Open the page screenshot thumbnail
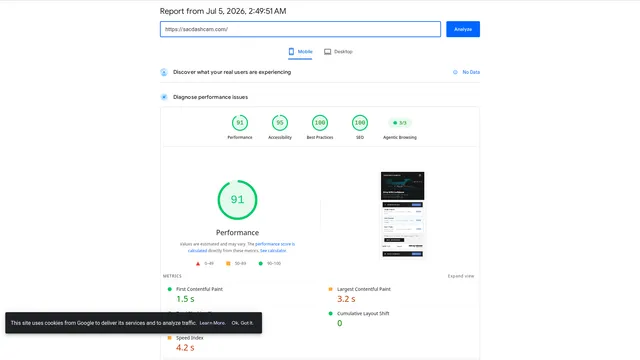The image size is (640, 360). click(x=402, y=215)
